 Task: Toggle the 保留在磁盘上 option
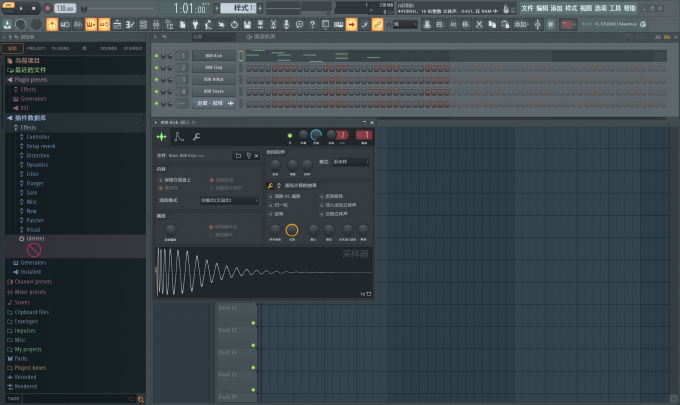(x=174, y=180)
